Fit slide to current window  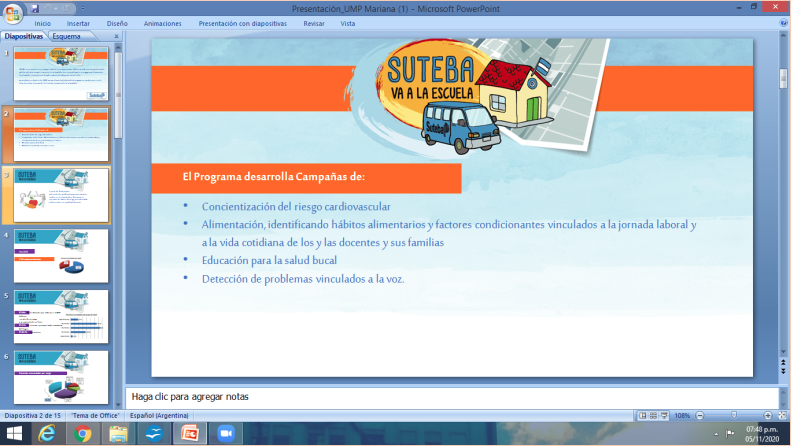click(x=783, y=415)
